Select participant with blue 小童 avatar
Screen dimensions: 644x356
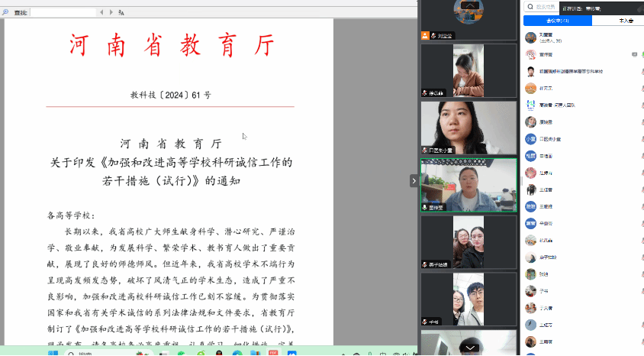pos(583,139)
